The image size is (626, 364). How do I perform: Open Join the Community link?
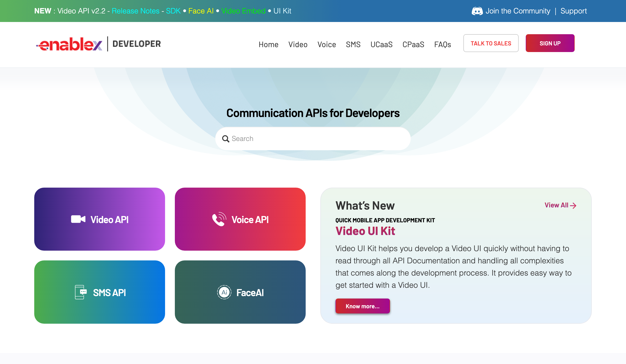(x=518, y=11)
